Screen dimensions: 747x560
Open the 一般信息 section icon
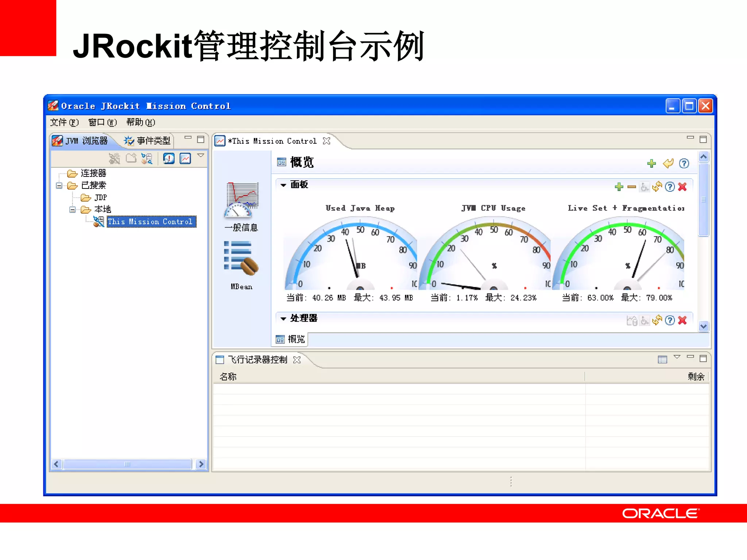click(x=241, y=207)
